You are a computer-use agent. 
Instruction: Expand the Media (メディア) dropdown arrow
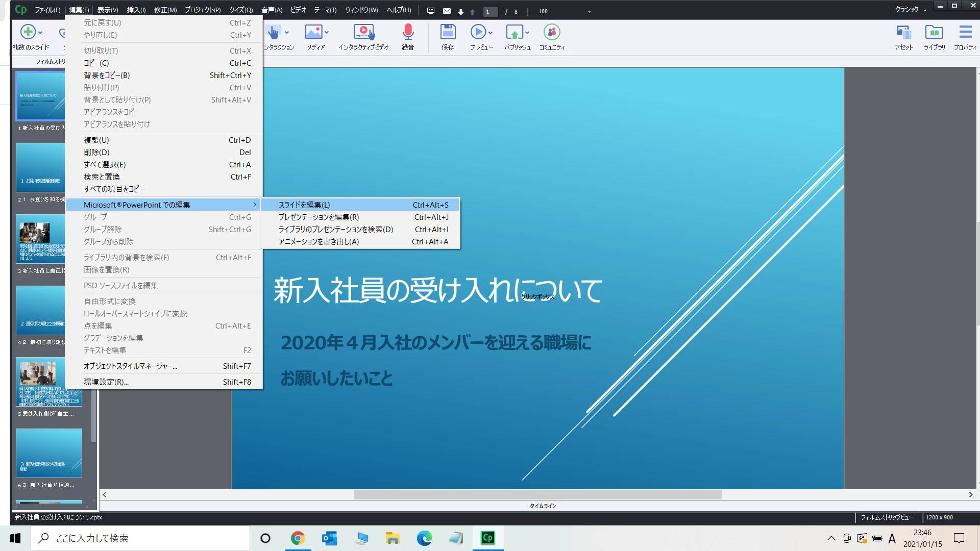(x=327, y=33)
